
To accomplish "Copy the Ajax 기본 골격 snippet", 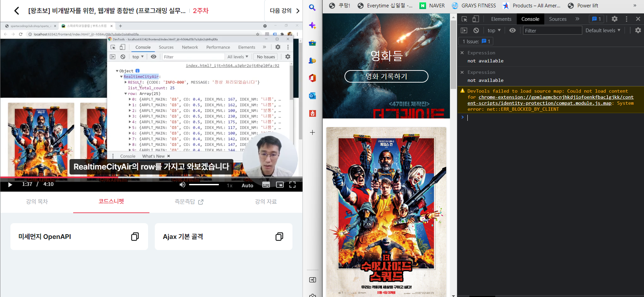I will (x=279, y=237).
